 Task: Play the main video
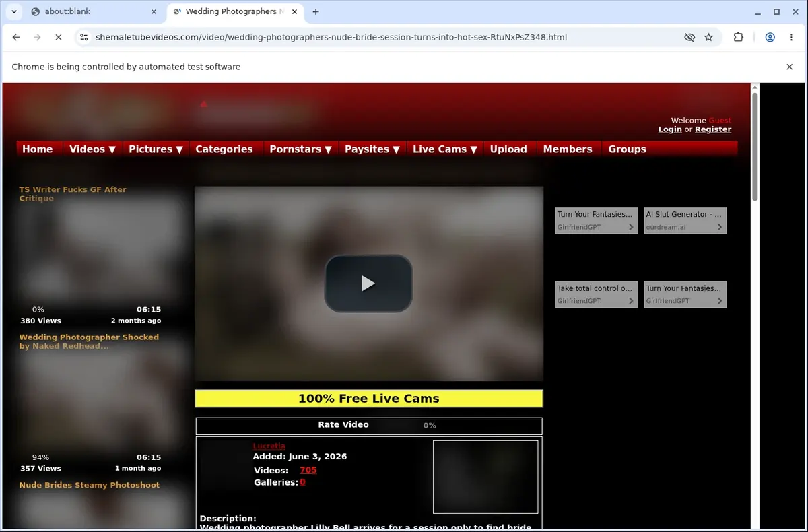click(368, 284)
